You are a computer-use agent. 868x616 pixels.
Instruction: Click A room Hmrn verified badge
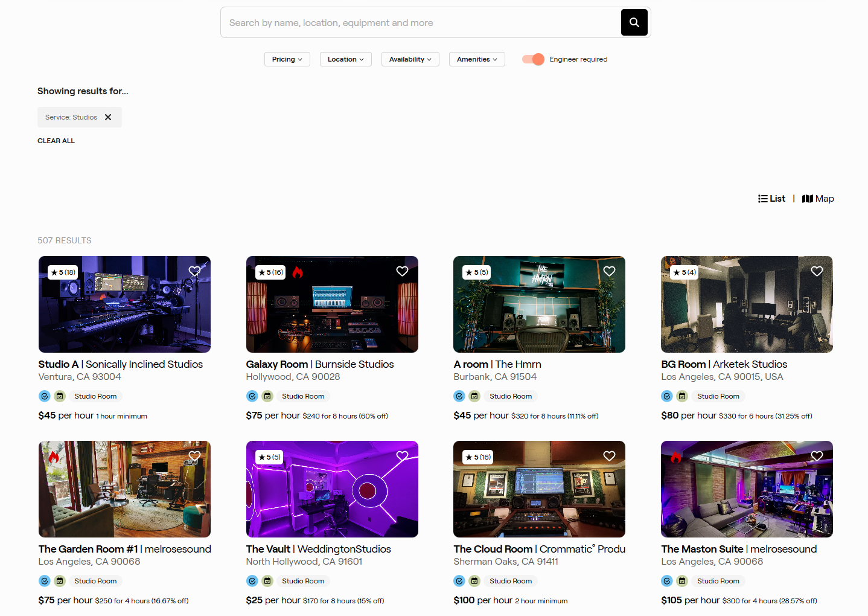(x=459, y=396)
